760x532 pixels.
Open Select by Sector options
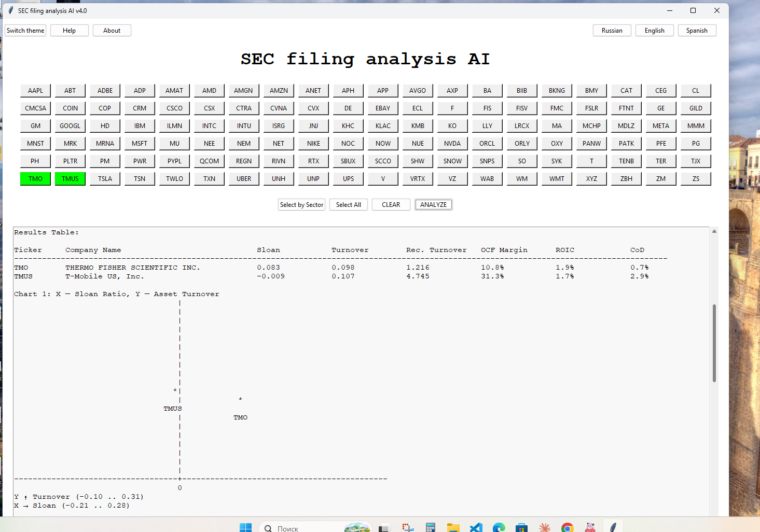click(301, 205)
